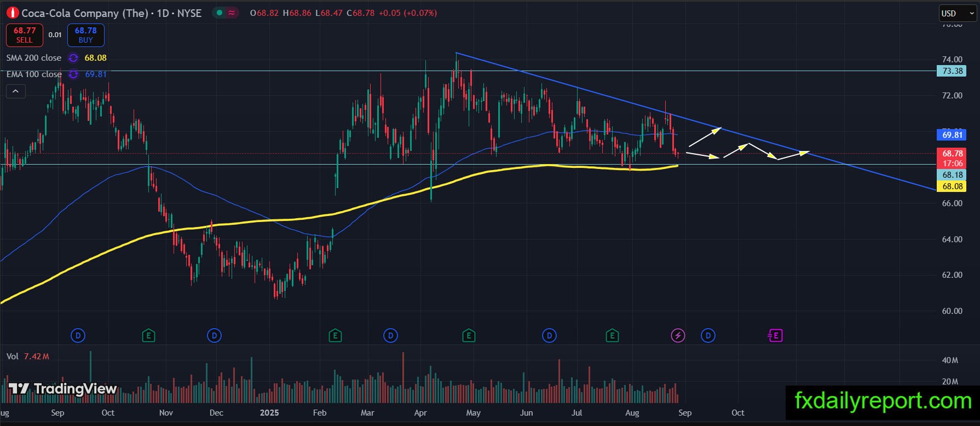Click the 20M volume axis label

click(x=950, y=382)
